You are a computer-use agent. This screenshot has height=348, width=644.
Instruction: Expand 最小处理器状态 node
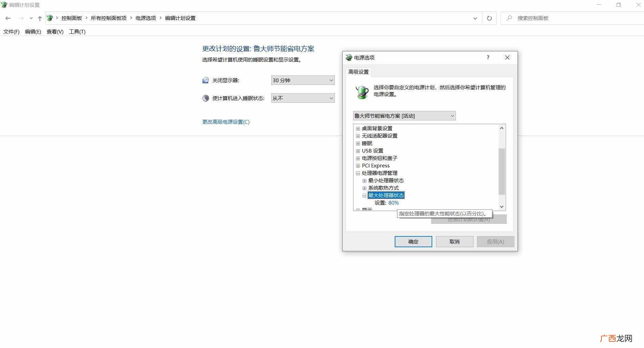(x=364, y=181)
